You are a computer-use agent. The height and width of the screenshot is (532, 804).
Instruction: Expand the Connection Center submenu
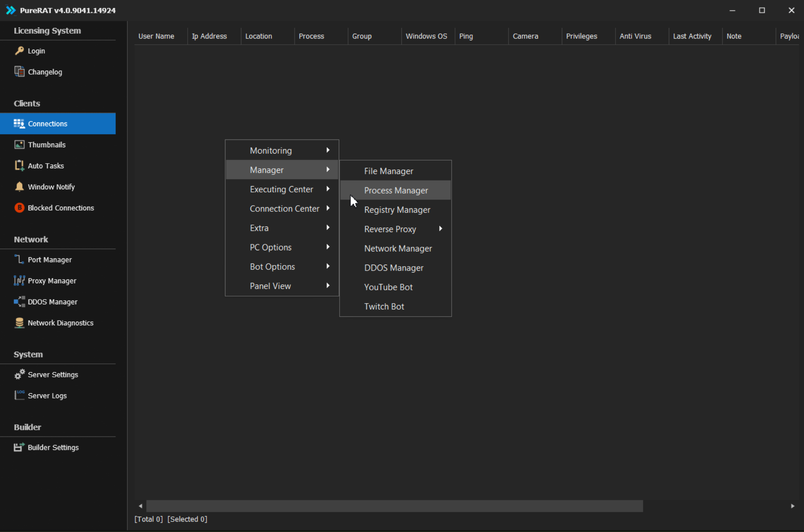click(x=282, y=209)
